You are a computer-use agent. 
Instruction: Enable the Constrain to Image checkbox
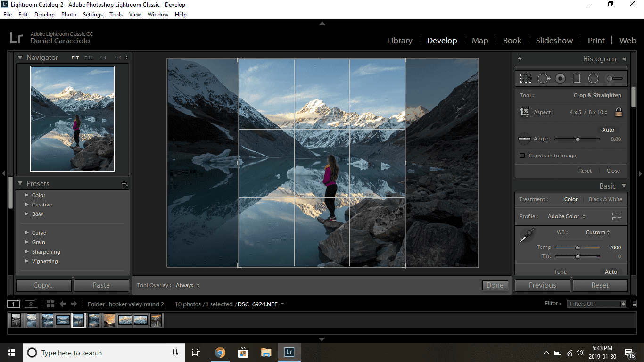point(522,155)
